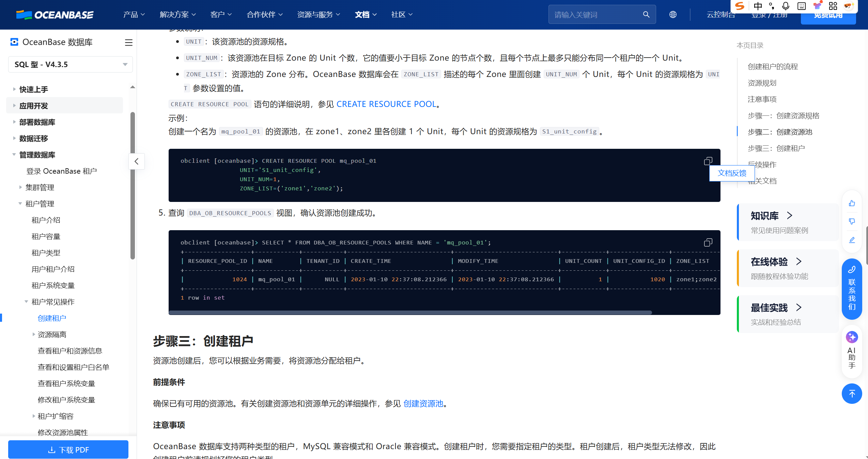
Task: Open the 最佳实践 card
Action: pyautogui.click(x=787, y=314)
